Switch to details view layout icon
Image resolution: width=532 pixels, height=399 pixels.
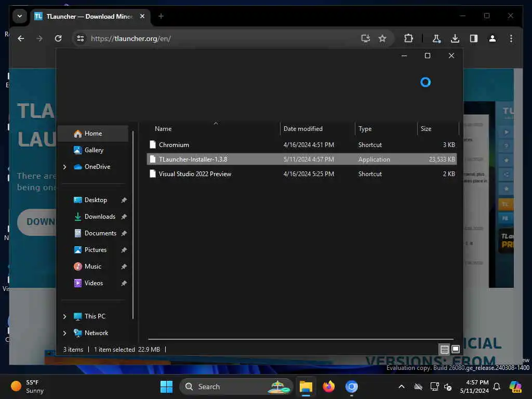click(x=445, y=349)
